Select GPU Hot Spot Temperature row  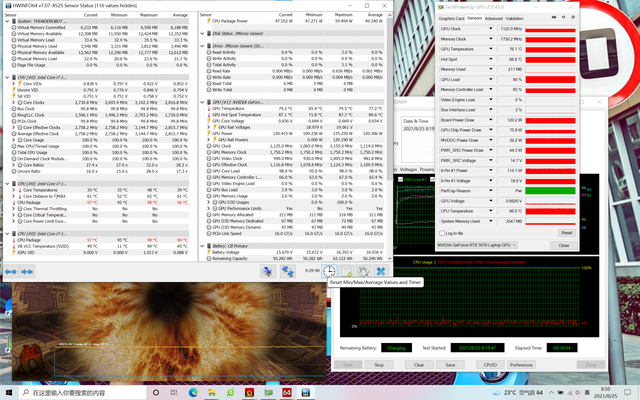tap(292, 115)
